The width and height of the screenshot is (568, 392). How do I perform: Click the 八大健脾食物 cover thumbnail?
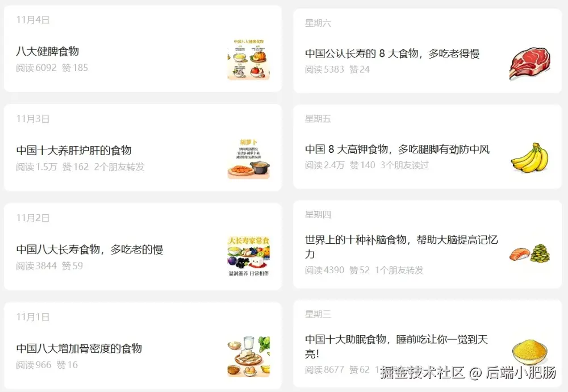[249, 59]
